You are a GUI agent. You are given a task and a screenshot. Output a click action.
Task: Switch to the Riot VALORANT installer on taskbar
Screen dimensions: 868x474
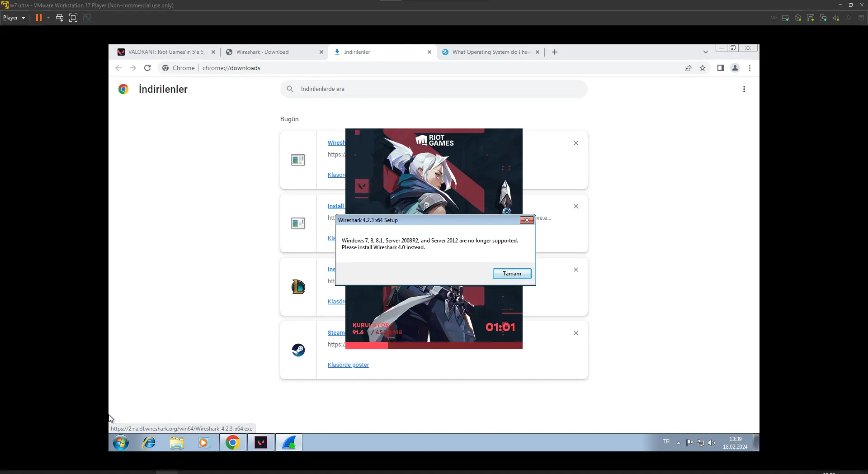261,443
